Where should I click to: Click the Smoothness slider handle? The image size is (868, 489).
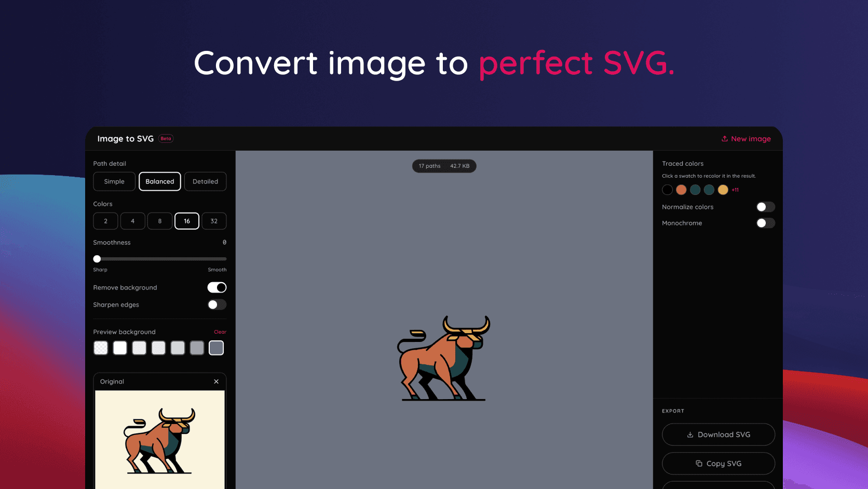[x=97, y=259]
